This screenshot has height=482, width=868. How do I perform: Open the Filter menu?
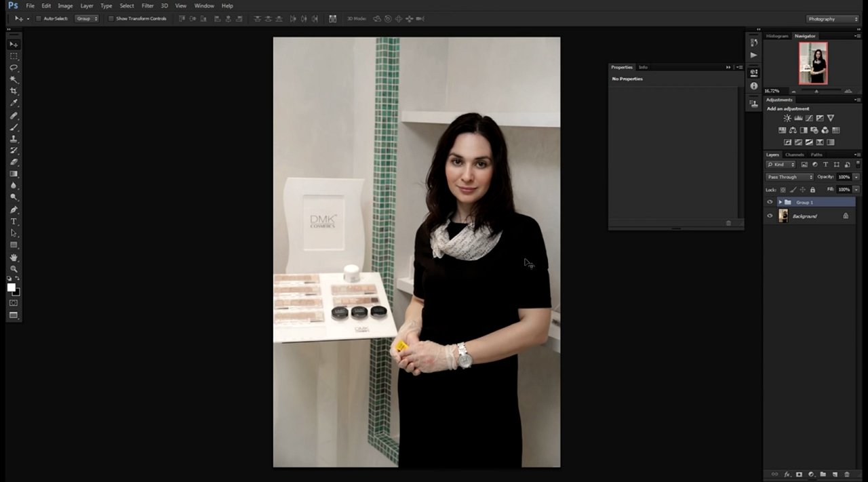pos(147,5)
